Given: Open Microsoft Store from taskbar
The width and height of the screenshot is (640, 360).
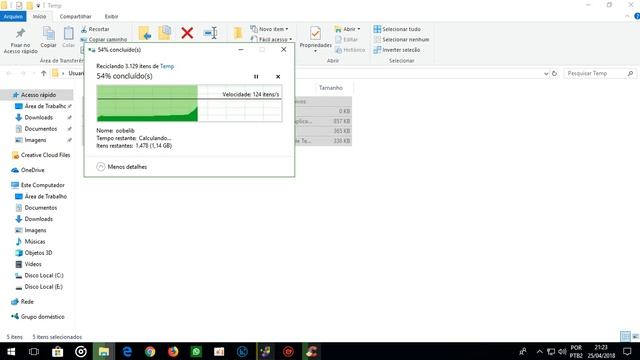Looking at the screenshot, I should pyautogui.click(x=58, y=351).
